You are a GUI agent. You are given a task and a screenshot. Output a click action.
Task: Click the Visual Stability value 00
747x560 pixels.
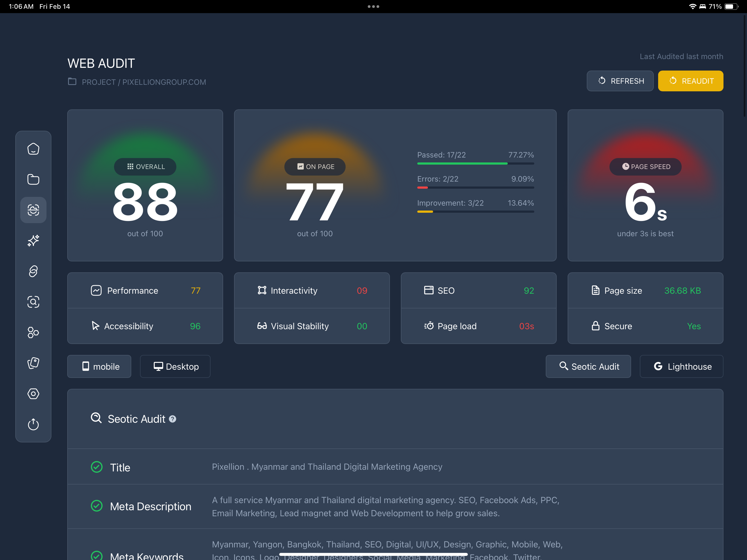pos(362,326)
